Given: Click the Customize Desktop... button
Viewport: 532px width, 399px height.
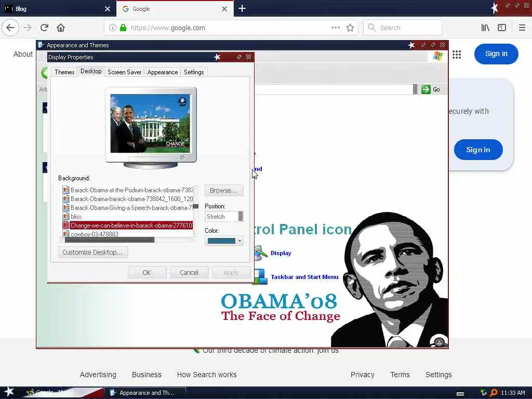Looking at the screenshot, I should (92, 252).
